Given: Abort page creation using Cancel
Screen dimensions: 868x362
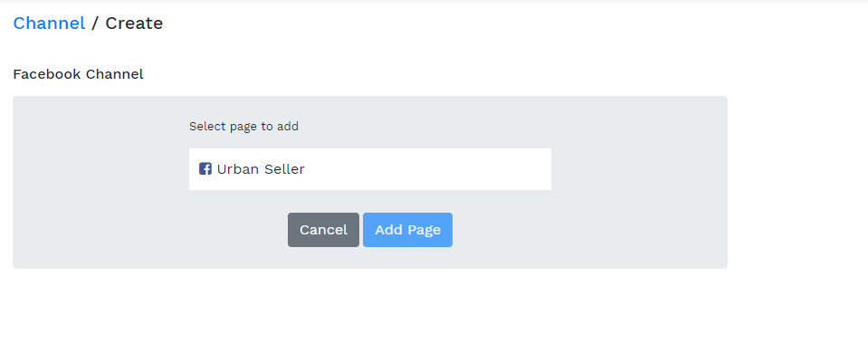Looking at the screenshot, I should tap(323, 230).
